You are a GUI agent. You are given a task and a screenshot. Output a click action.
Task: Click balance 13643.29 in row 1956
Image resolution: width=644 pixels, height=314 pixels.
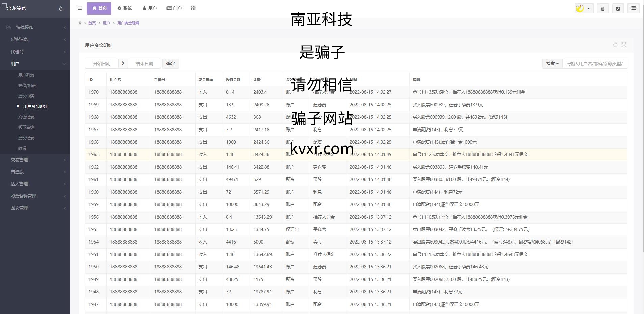click(262, 217)
